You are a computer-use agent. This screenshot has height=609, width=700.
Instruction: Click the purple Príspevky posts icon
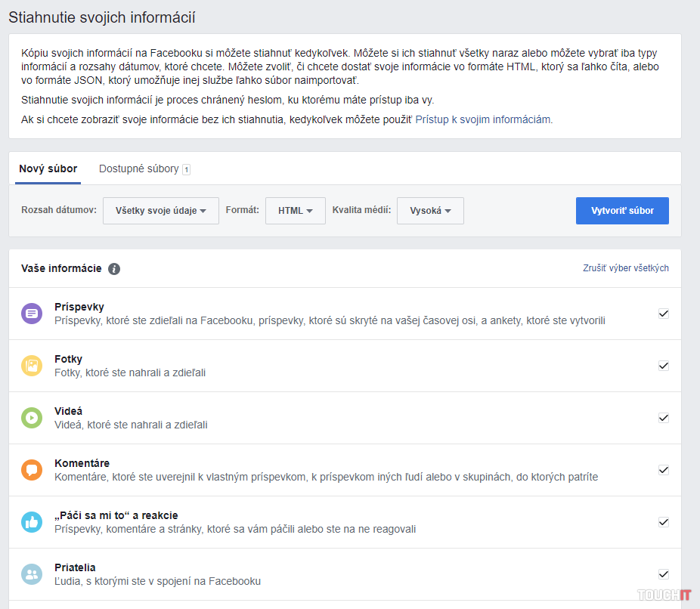click(32, 314)
